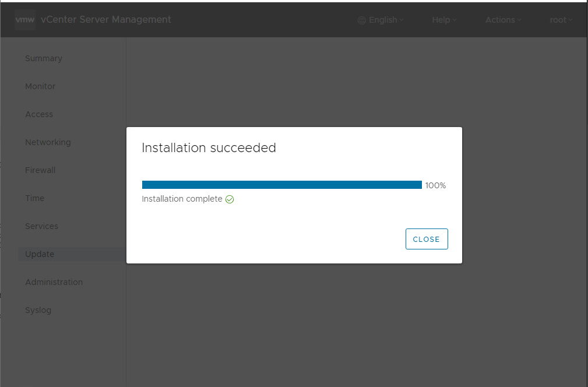This screenshot has width=588, height=387.
Task: Click the vmw logo icon
Action: 25,19
